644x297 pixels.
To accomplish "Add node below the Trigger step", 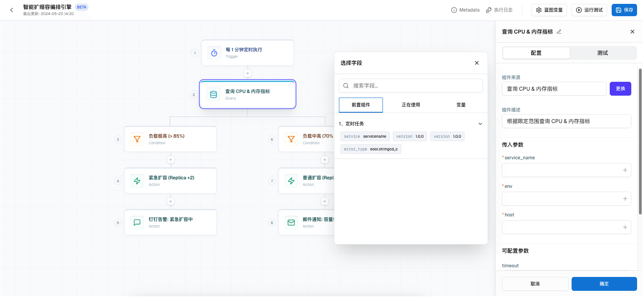I will [x=248, y=73].
